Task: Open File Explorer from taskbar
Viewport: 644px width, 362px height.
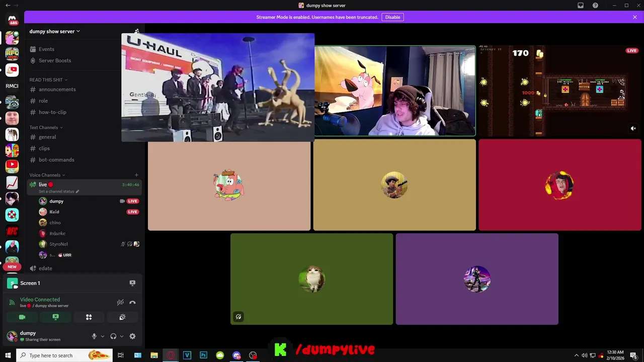Action: pos(154,355)
